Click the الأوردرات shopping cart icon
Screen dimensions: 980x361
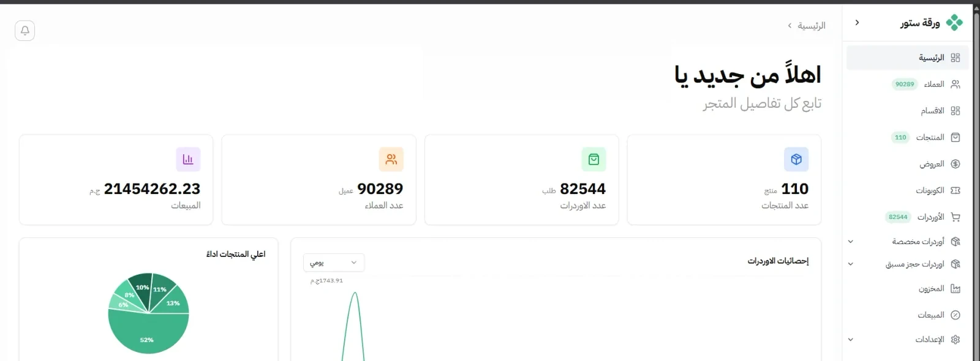[x=956, y=217]
